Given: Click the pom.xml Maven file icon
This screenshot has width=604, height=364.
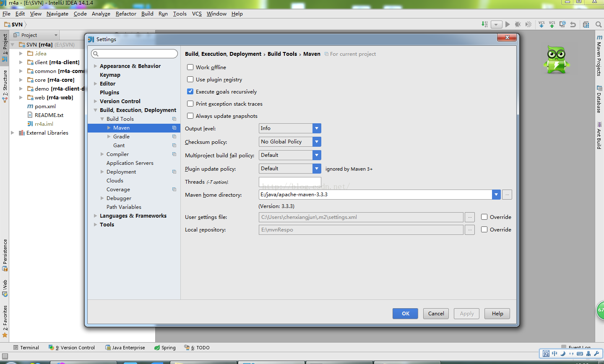Looking at the screenshot, I should (30, 106).
